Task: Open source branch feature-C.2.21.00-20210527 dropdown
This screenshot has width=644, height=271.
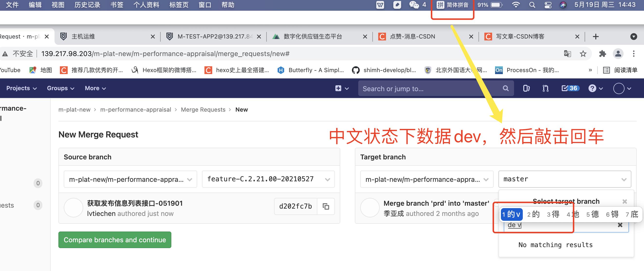Action: 268,179
